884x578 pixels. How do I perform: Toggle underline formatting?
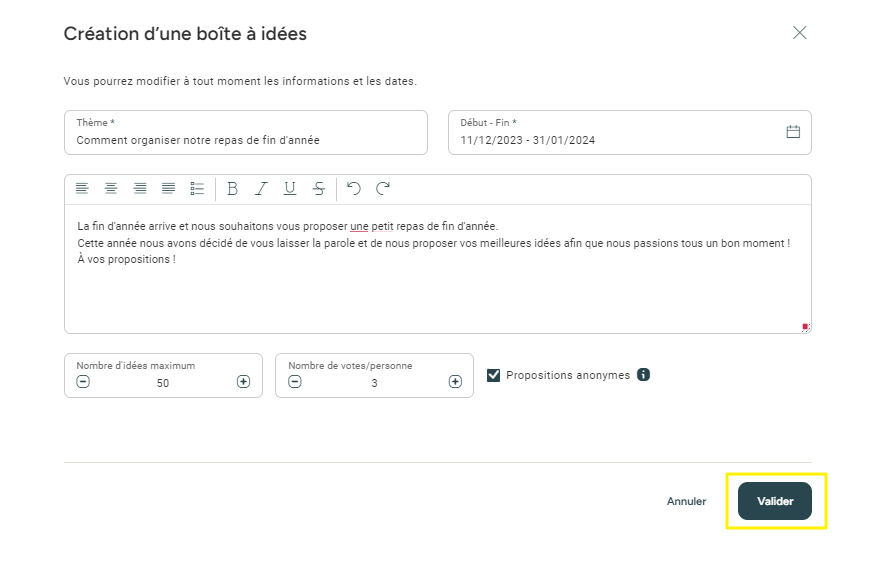point(290,188)
